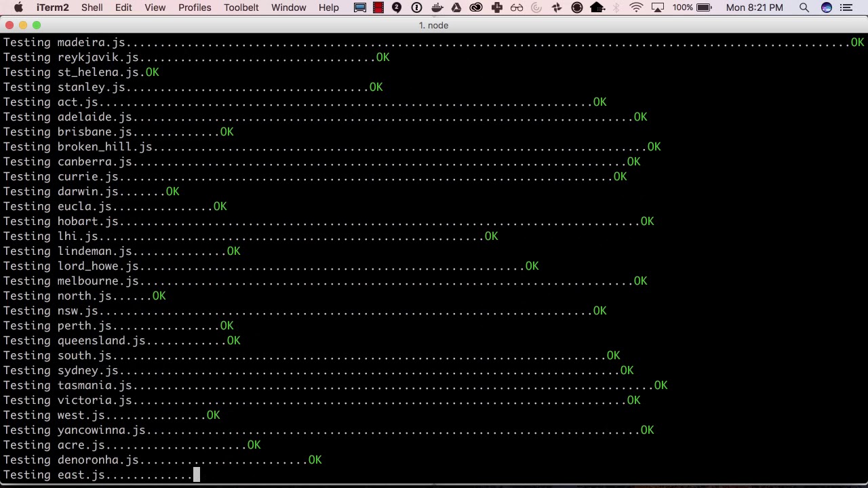Close the iTerm2 window with red button
Image resolution: width=868 pixels, height=488 pixels.
9,25
